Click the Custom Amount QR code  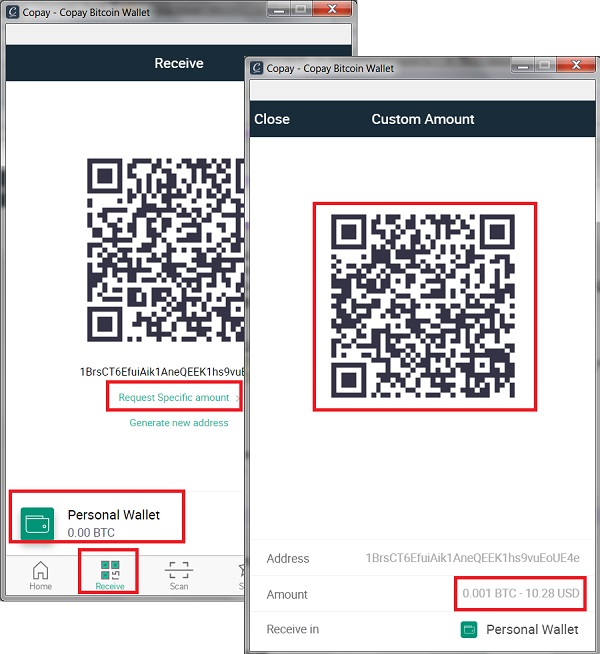tap(423, 306)
